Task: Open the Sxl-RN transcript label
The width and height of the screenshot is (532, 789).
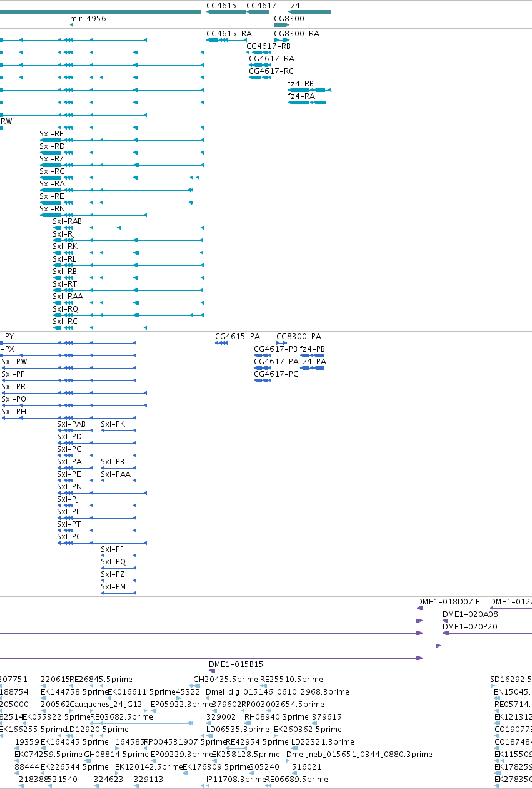Action: [52, 209]
